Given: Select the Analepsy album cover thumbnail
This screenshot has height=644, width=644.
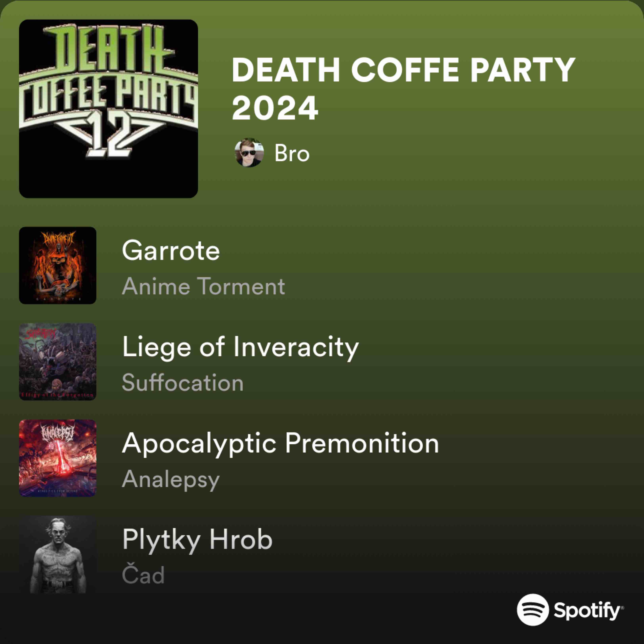Looking at the screenshot, I should 58,458.
